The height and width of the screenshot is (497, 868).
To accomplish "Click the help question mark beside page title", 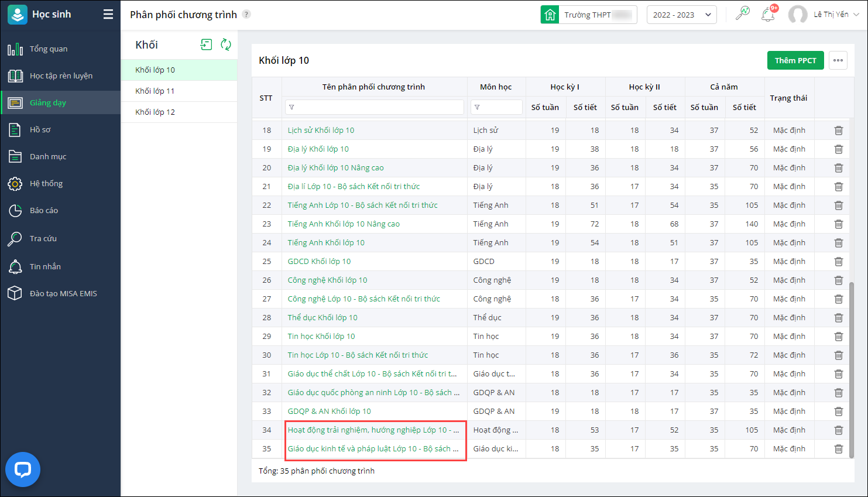I will tap(246, 15).
